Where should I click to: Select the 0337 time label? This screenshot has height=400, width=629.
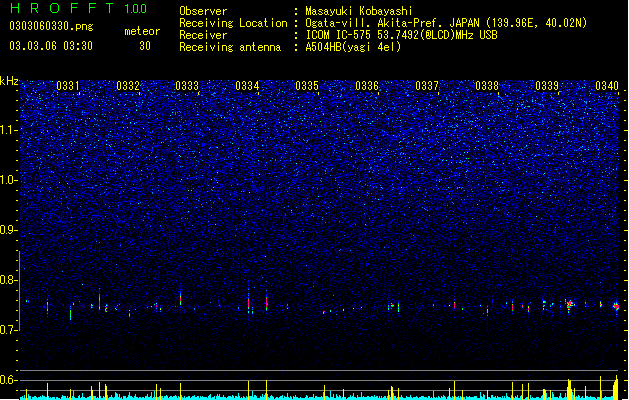(427, 86)
